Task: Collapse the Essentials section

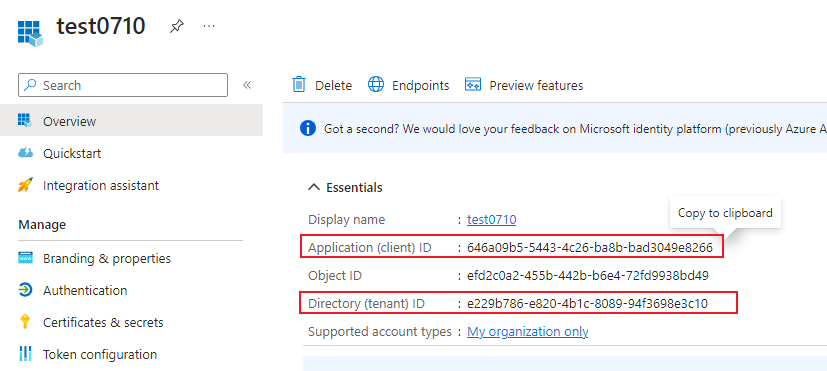Action: tap(314, 187)
